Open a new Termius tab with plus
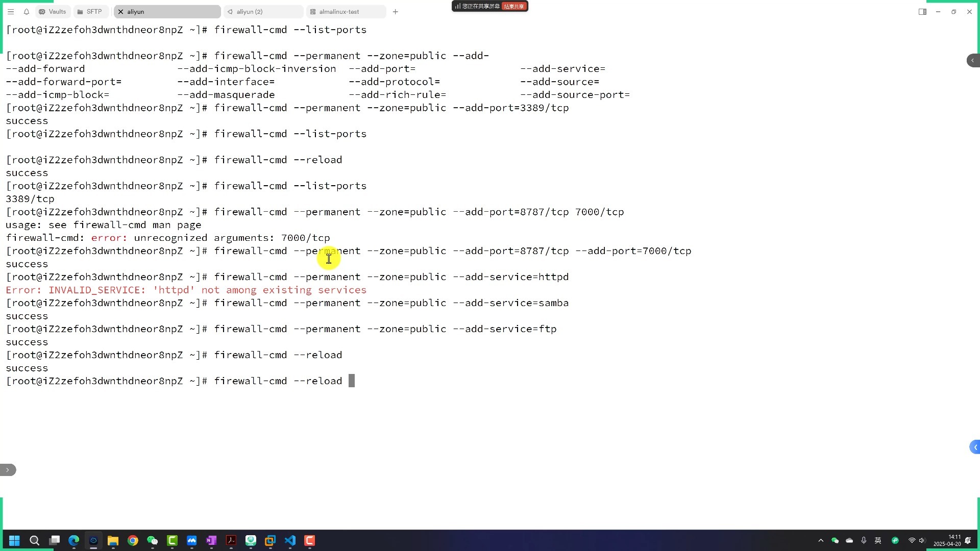 tap(395, 11)
